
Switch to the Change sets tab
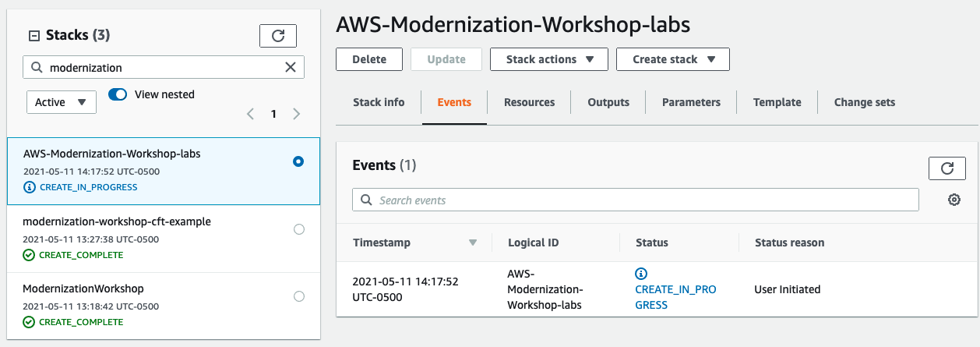click(x=865, y=102)
